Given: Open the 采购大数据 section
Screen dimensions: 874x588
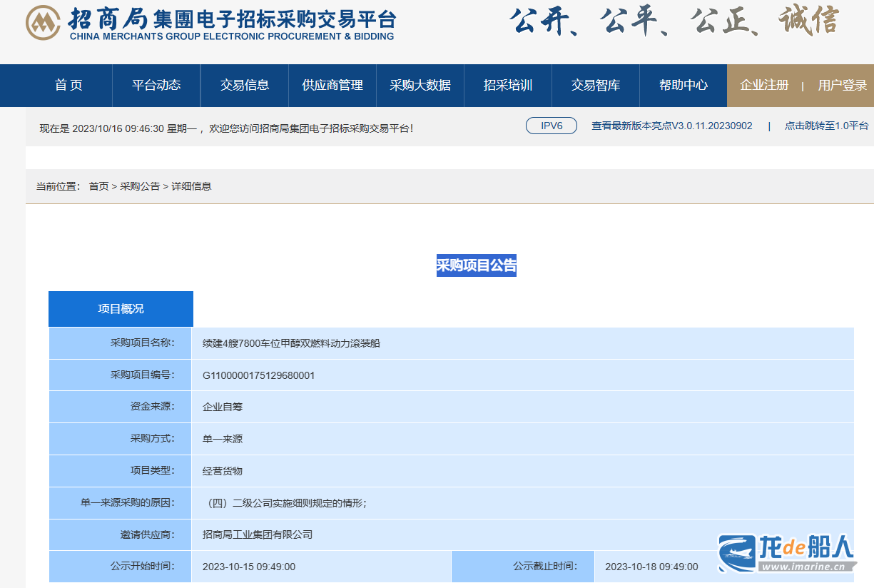Looking at the screenshot, I should pyautogui.click(x=420, y=86).
